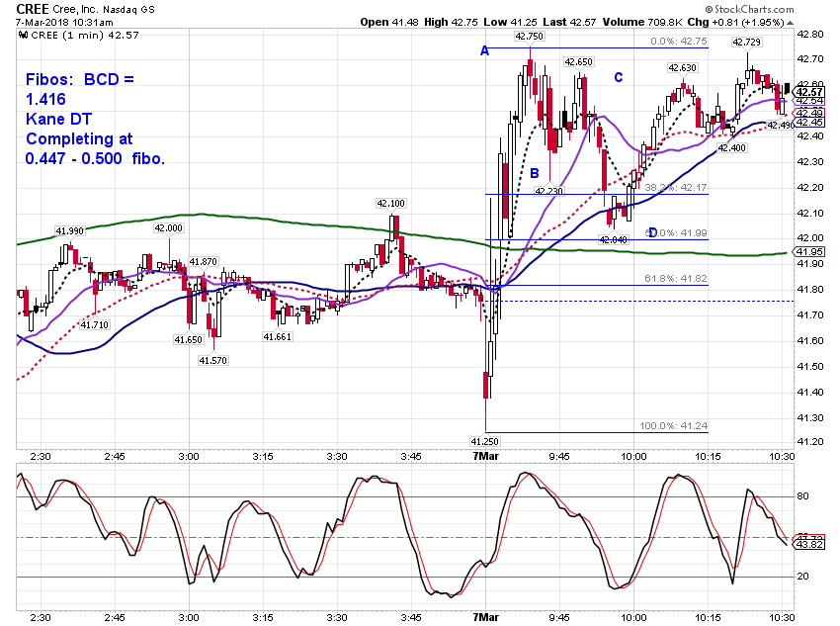Click the 42.630 price label

click(683, 68)
